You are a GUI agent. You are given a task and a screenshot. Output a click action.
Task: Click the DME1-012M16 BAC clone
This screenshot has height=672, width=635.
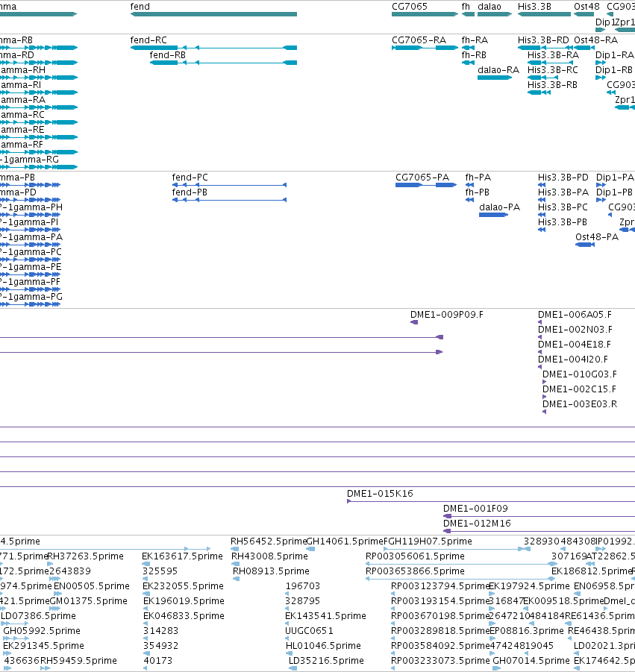pos(539,532)
